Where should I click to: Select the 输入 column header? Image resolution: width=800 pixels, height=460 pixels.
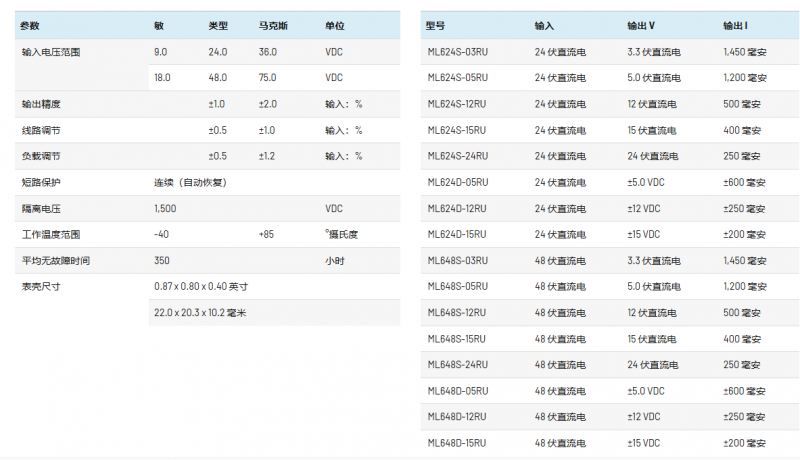[x=544, y=25]
